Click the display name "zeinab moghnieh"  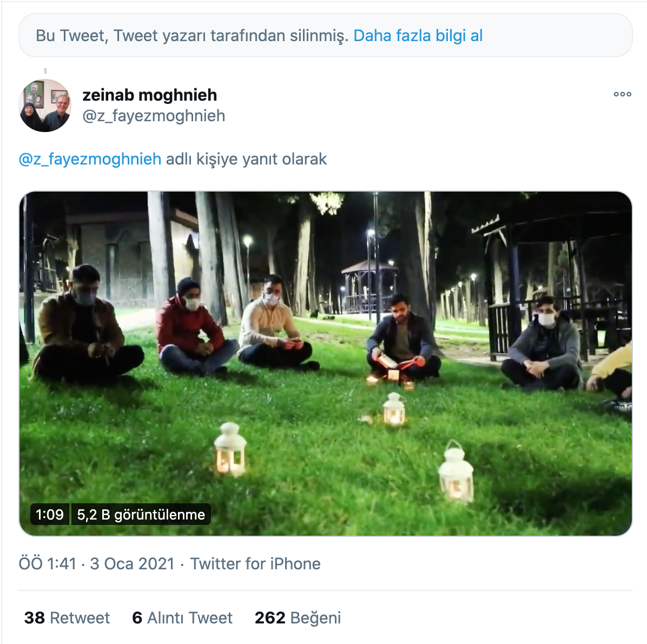pos(150,95)
